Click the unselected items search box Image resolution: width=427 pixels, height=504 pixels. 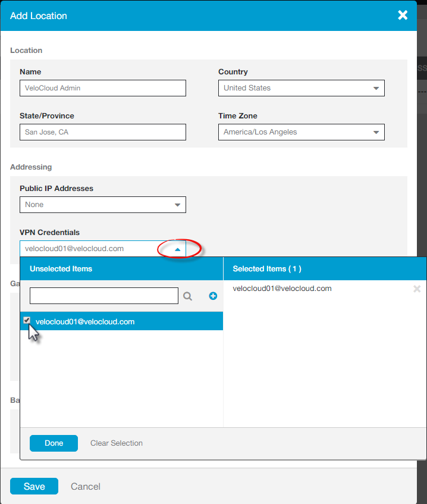click(104, 296)
